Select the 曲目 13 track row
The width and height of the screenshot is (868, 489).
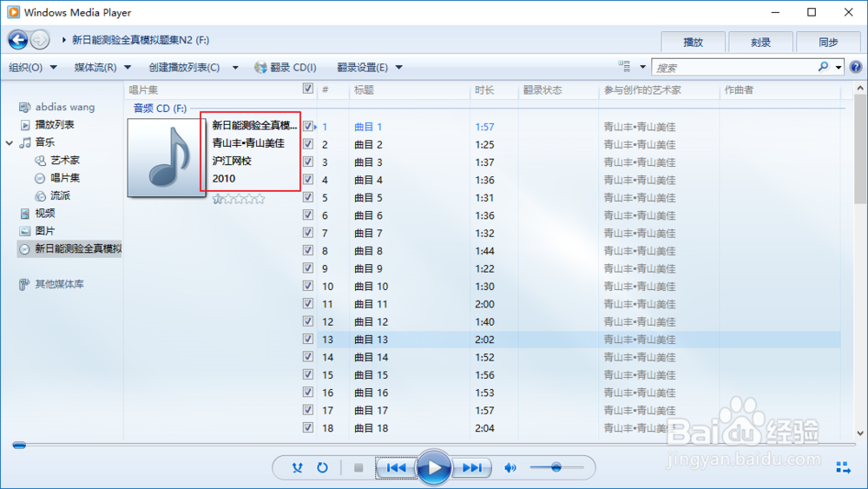tap(579, 340)
